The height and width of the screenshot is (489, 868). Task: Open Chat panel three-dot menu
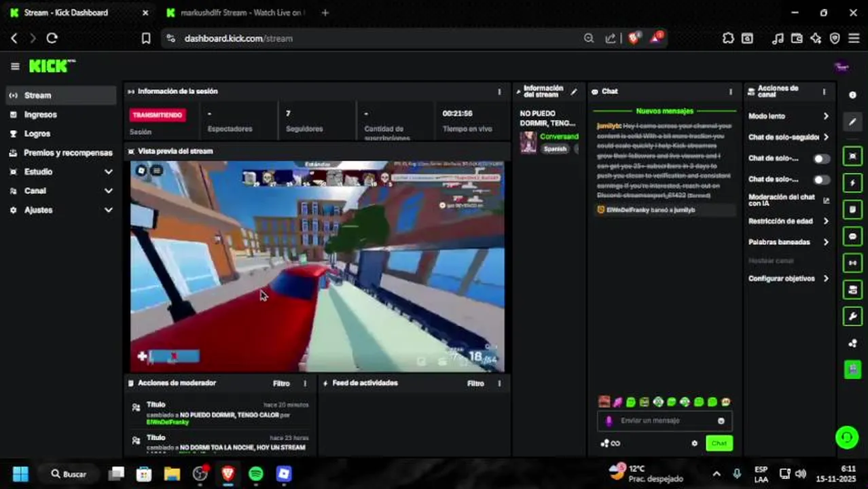point(731,91)
